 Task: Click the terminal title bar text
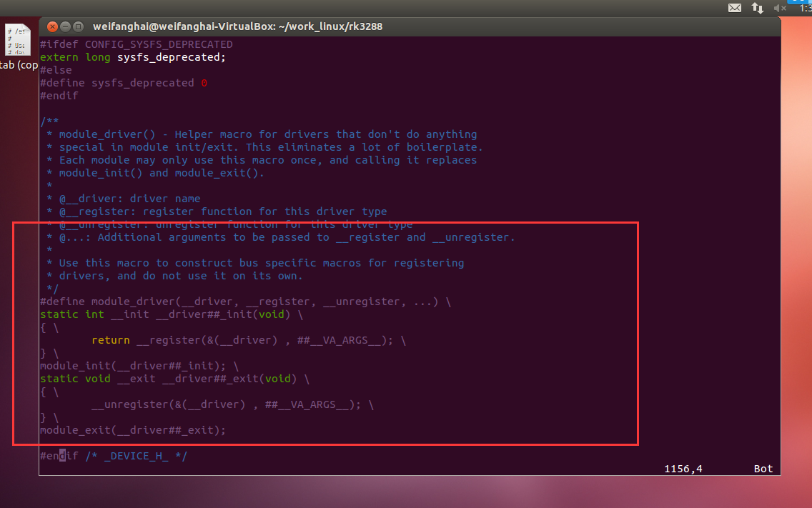click(x=237, y=26)
